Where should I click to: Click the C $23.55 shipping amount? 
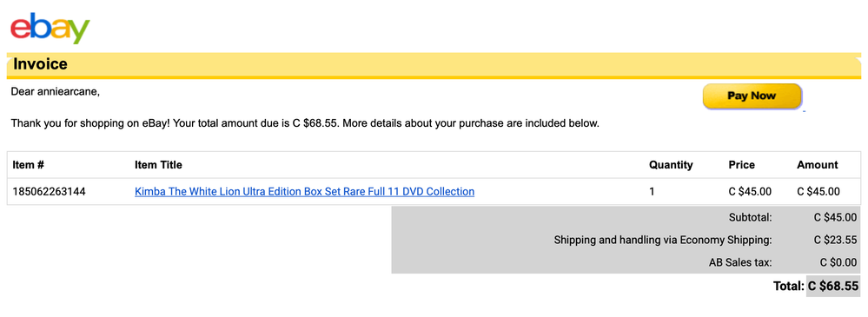coord(835,240)
